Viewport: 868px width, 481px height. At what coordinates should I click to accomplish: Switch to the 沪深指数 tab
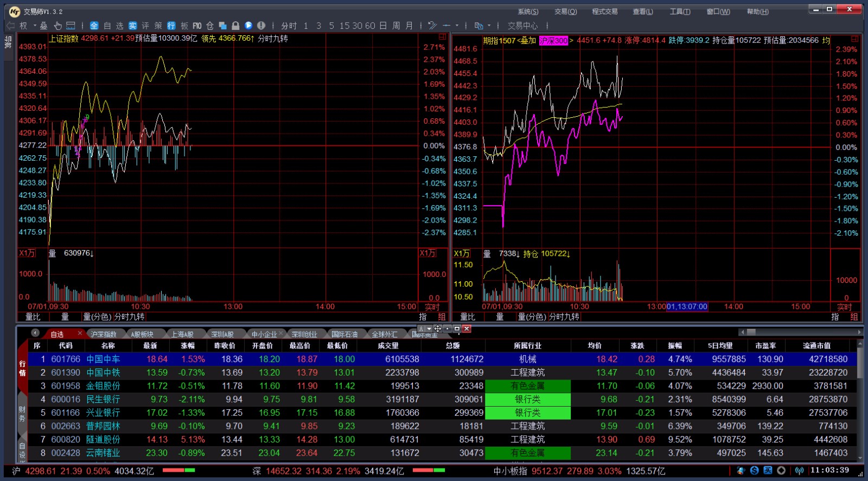pyautogui.click(x=104, y=334)
